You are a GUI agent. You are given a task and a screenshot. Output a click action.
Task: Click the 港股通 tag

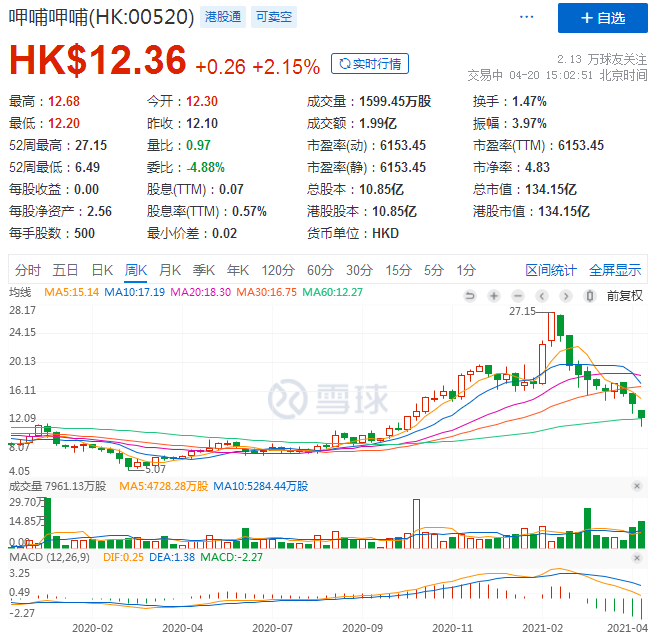tap(221, 18)
